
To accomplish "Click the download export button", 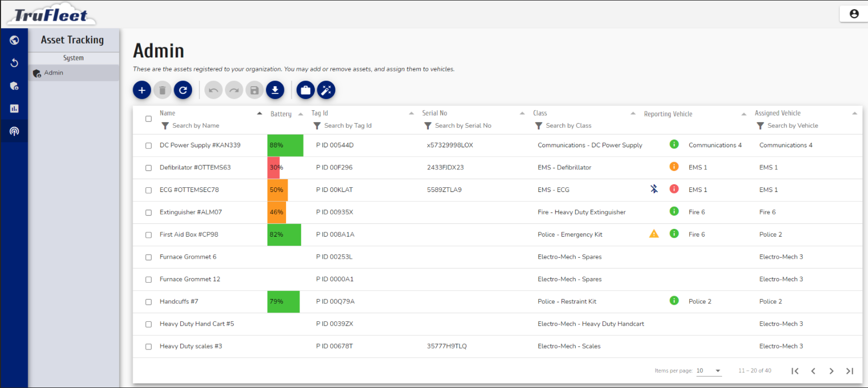I will (x=275, y=90).
